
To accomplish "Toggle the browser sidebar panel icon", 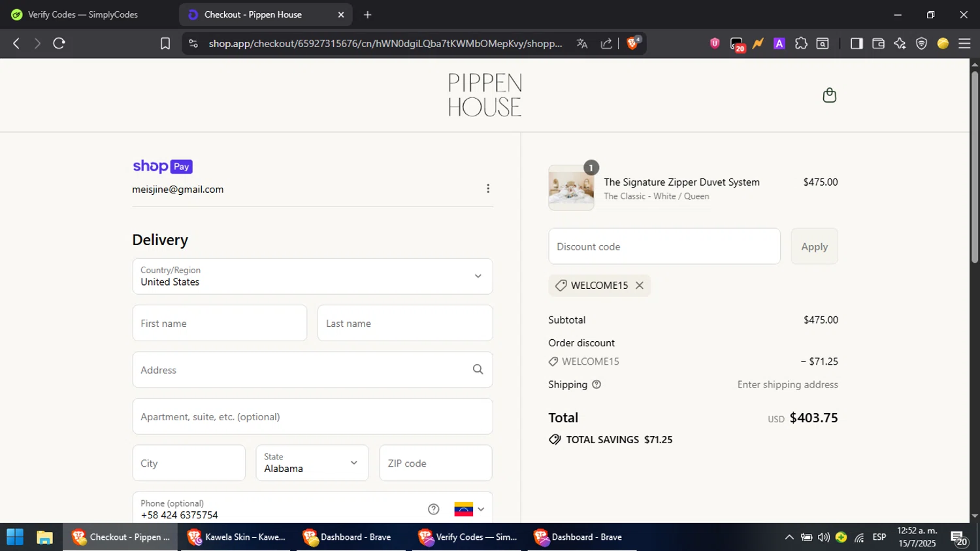I will [x=857, y=43].
